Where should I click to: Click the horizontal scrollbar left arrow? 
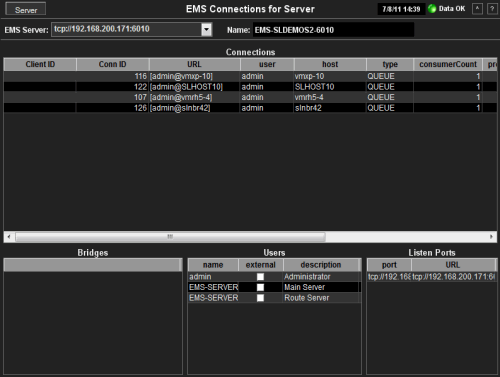[9, 237]
